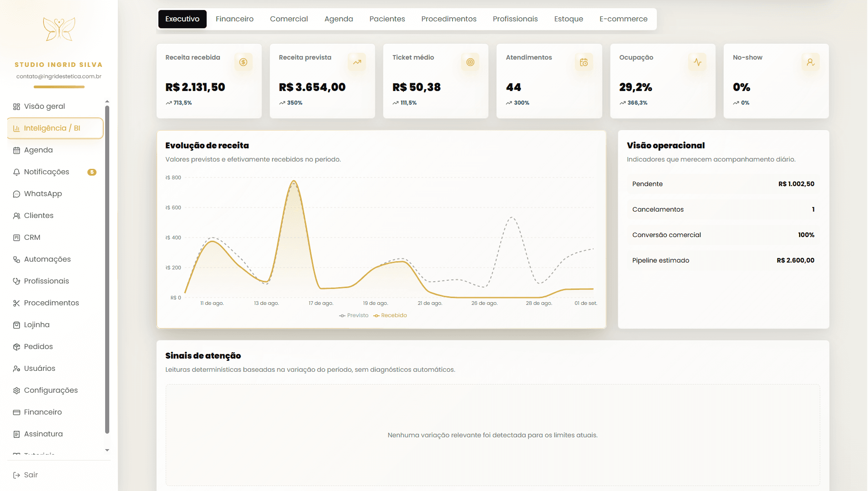Click the Notificações badge showing 5

[92, 172]
